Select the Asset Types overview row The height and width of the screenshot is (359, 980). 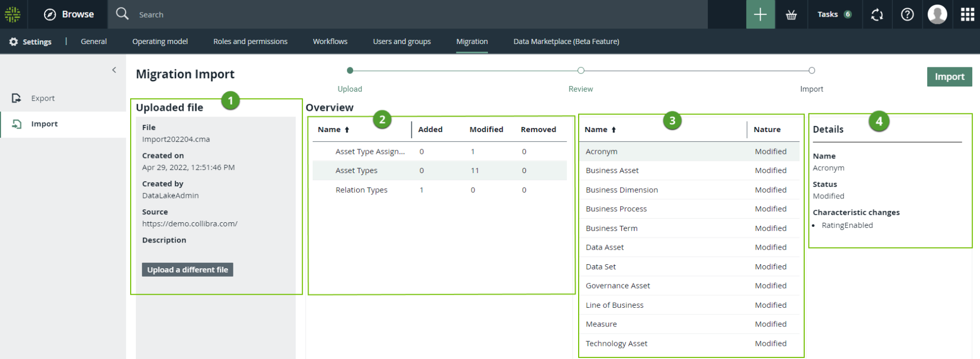[x=356, y=170]
